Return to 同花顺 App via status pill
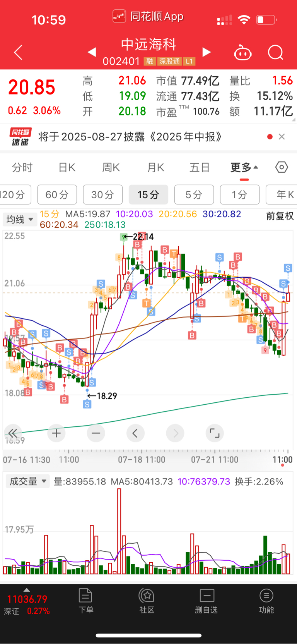The height and width of the screenshot is (644, 297). coord(148,16)
